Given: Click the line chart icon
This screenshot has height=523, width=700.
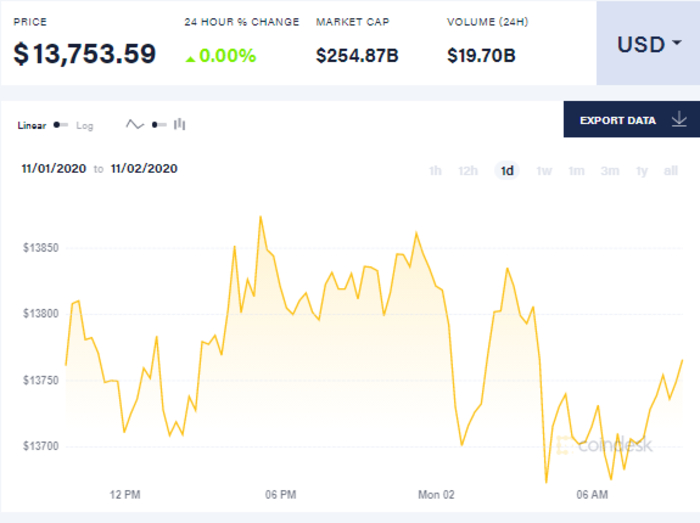Looking at the screenshot, I should (x=135, y=125).
